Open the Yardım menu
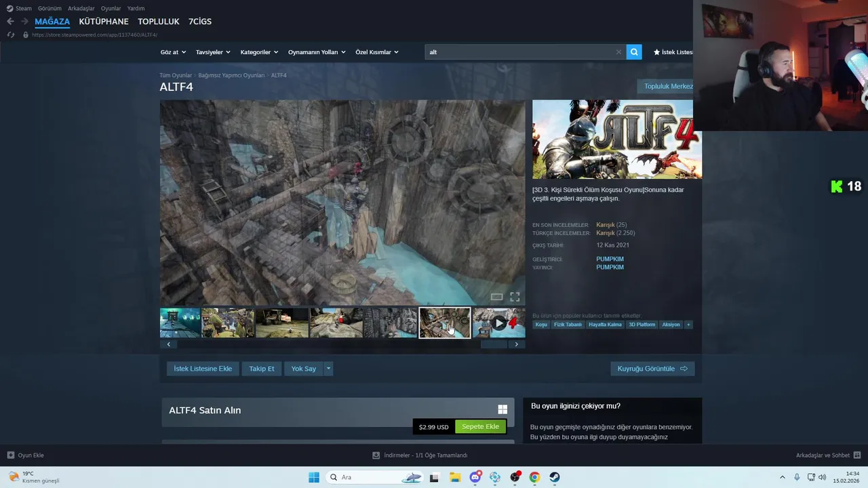Viewport: 868px width, 488px height. click(x=136, y=8)
